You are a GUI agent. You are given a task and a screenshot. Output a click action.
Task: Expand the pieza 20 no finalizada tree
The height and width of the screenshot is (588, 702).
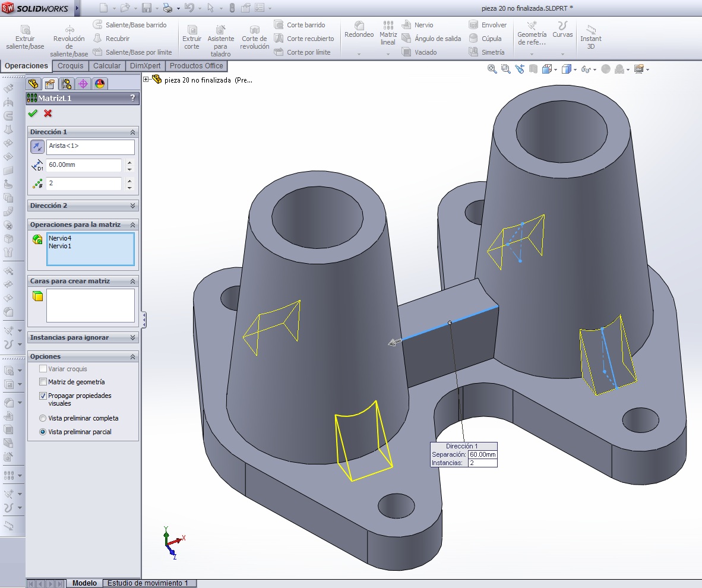pyautogui.click(x=146, y=80)
